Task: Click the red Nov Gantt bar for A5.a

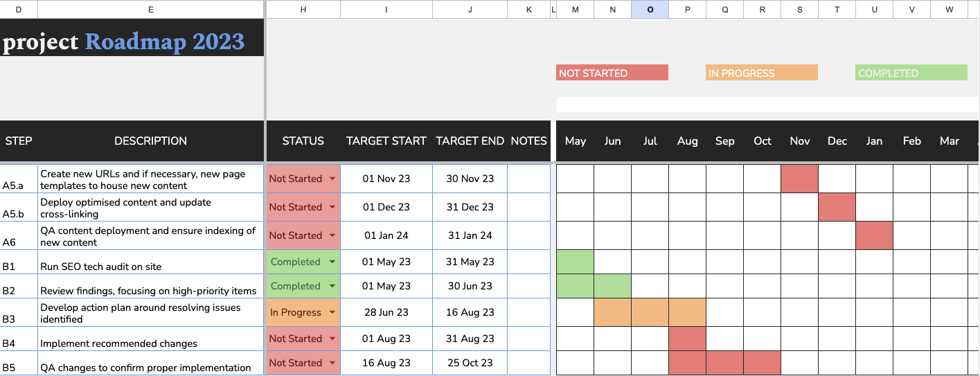Action: [x=799, y=179]
